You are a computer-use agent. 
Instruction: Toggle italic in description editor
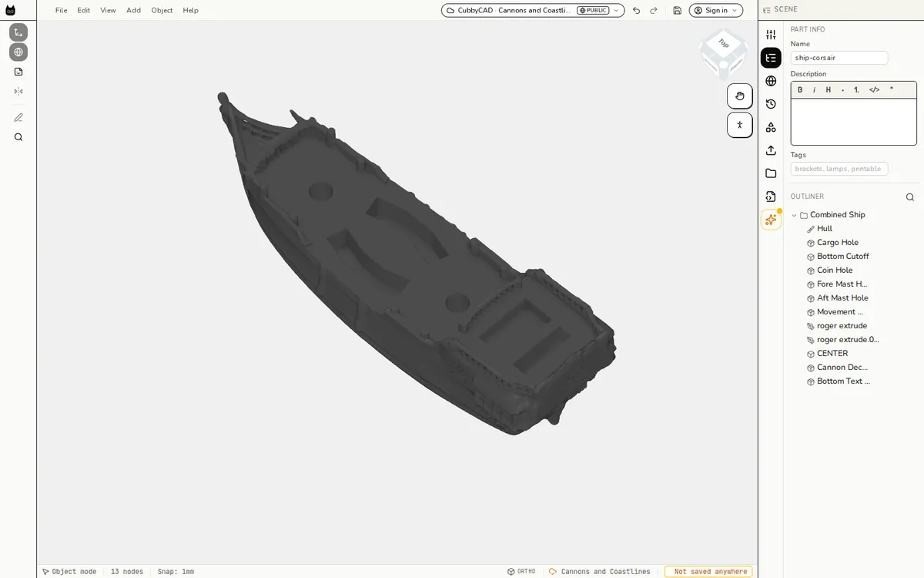(814, 89)
